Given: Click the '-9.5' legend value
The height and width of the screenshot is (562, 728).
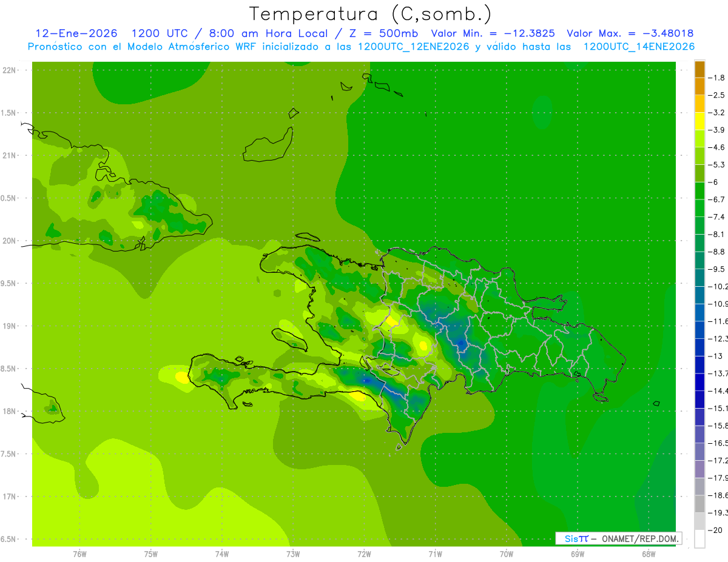Looking at the screenshot, I should click(x=716, y=269).
